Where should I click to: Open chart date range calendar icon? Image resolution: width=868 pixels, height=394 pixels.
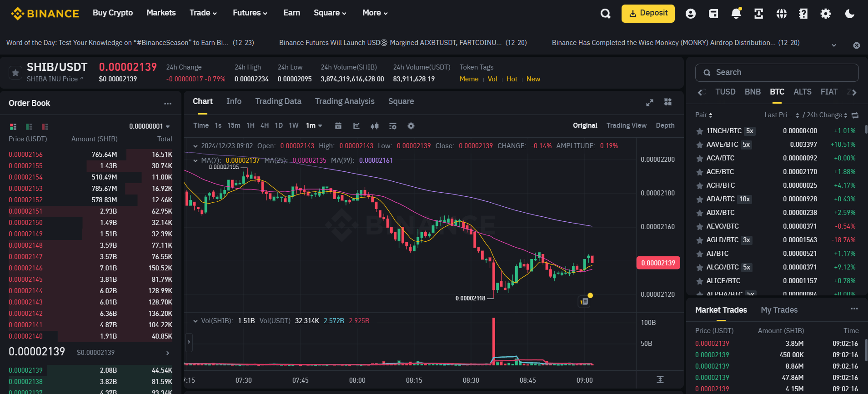338,126
